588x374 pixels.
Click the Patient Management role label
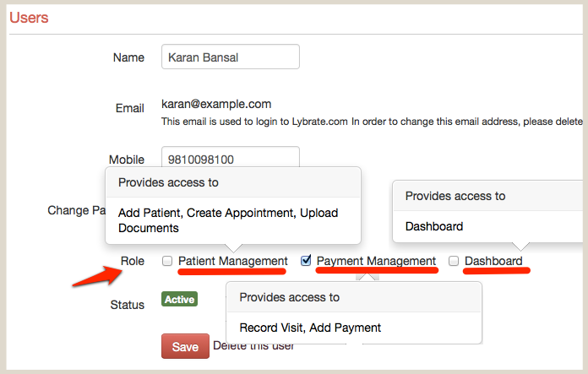232,261
